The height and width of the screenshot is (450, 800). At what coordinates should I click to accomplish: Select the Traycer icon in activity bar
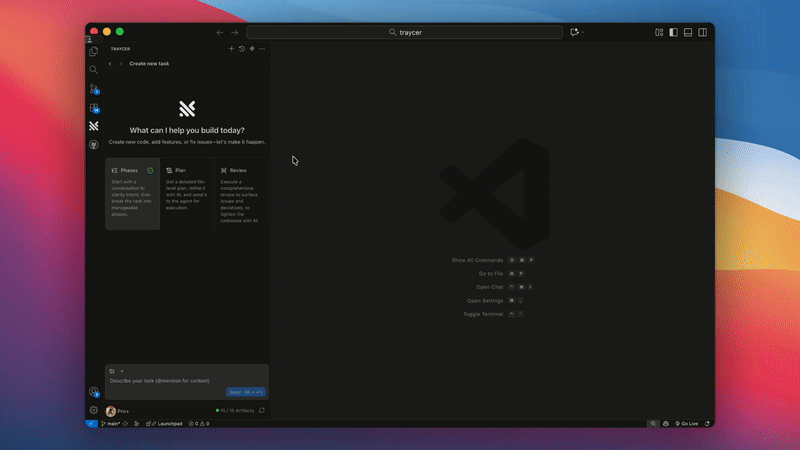93,126
